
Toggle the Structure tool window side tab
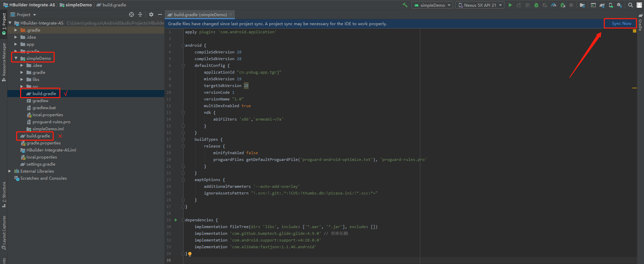4,195
